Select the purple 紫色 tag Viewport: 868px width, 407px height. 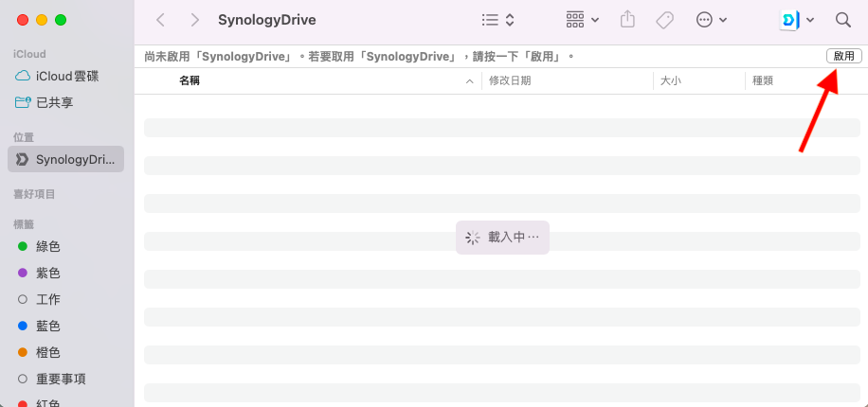(48, 273)
